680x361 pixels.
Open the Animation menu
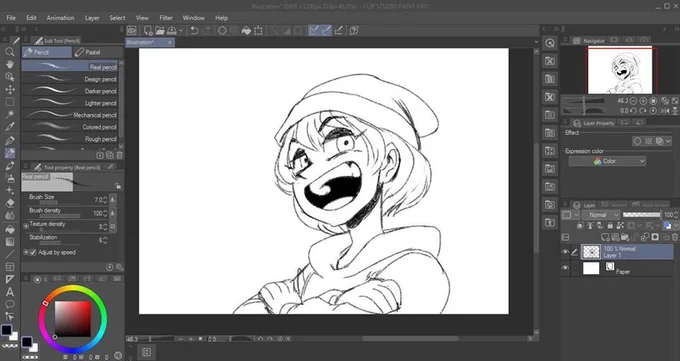coord(60,18)
